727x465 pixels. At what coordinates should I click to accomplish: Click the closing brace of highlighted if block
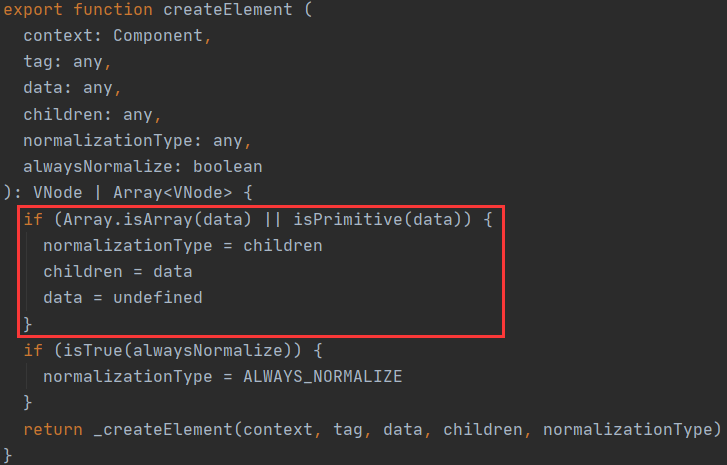(28, 324)
